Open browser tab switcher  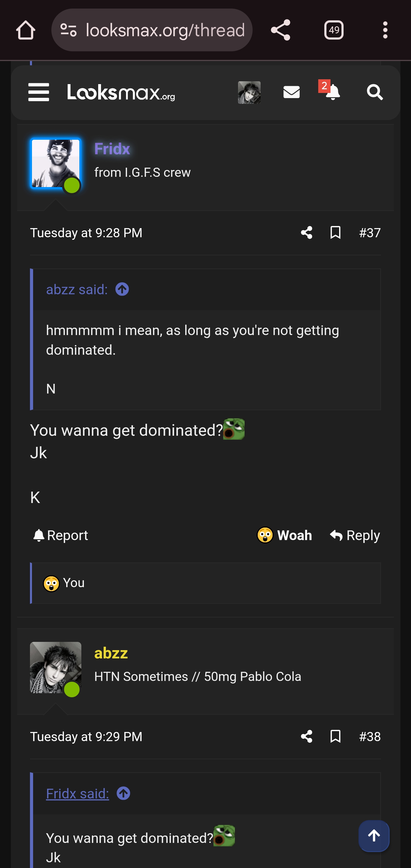tap(334, 30)
